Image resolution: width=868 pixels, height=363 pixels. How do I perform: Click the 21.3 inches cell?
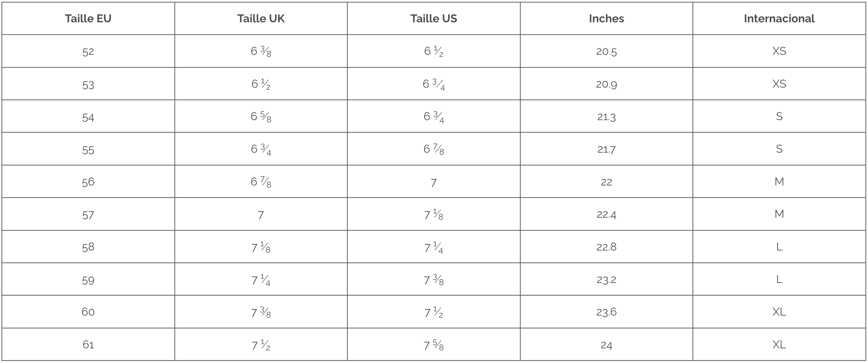click(606, 117)
